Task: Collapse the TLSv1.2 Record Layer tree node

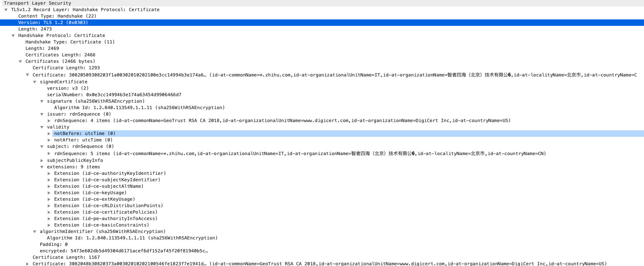Action: [6, 10]
